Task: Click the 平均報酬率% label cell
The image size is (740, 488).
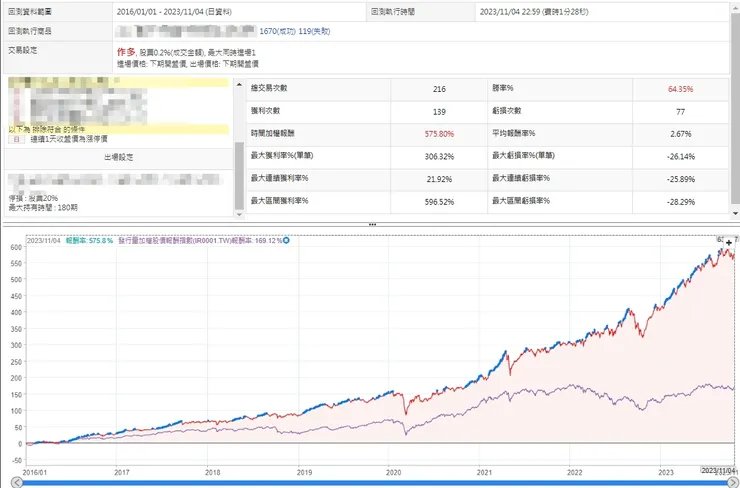Action: pos(560,134)
